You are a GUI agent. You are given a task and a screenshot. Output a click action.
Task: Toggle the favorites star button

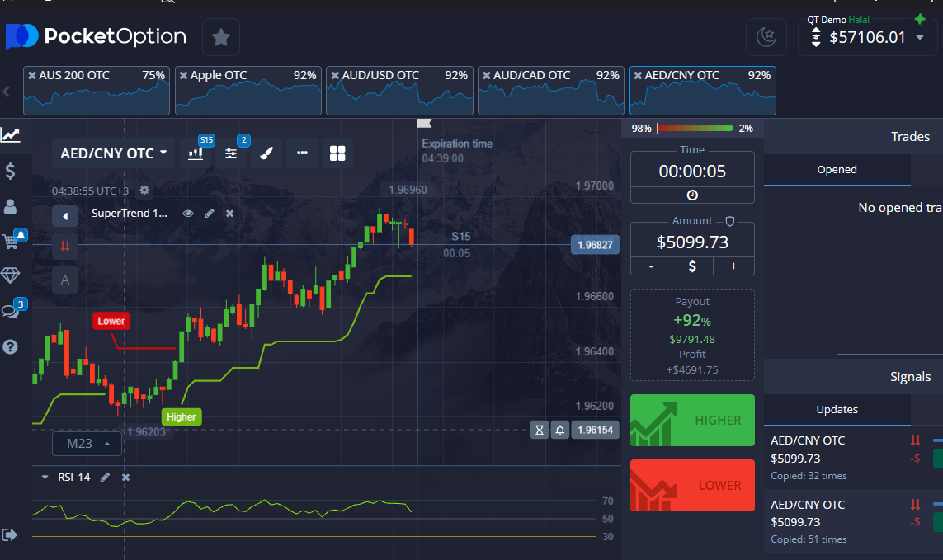pos(221,37)
